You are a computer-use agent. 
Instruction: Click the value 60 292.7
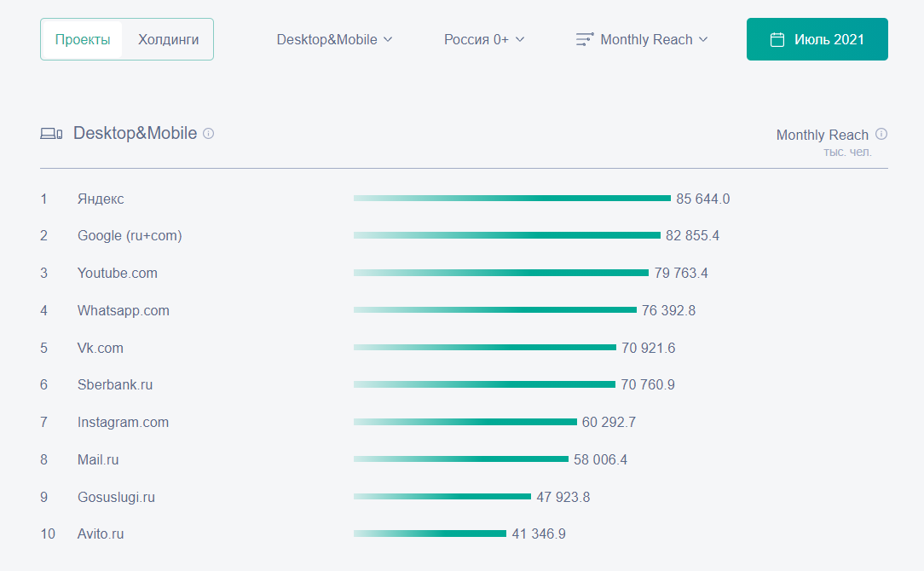(x=609, y=422)
